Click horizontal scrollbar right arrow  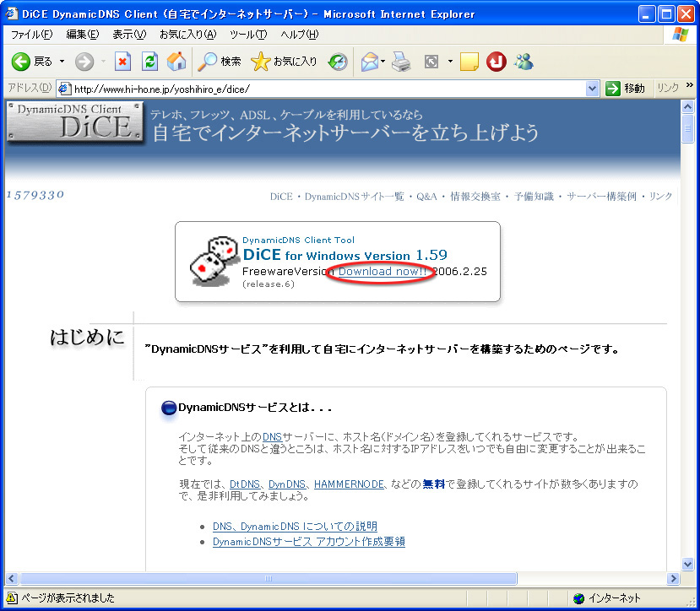tap(673, 579)
